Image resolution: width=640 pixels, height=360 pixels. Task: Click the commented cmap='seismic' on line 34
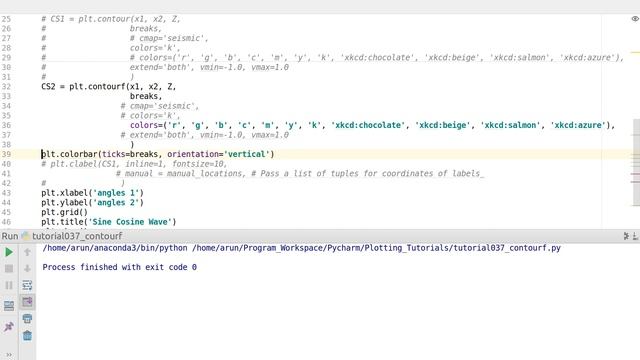point(159,106)
